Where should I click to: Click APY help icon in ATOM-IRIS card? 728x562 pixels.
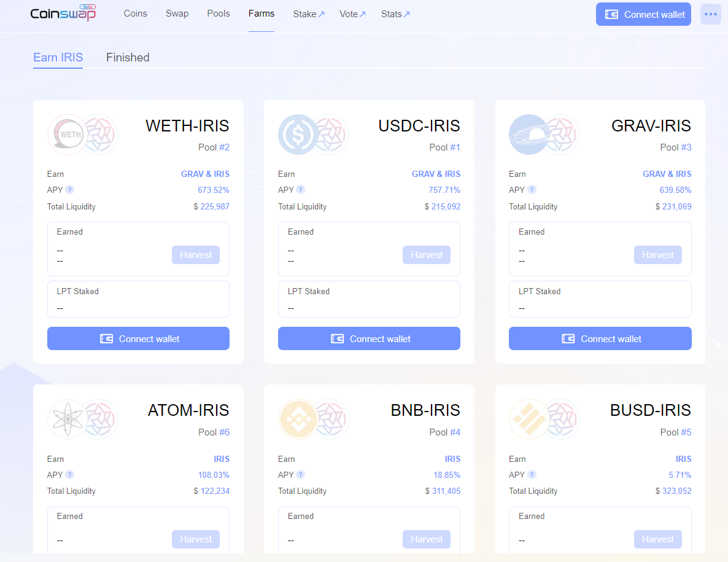pos(69,475)
